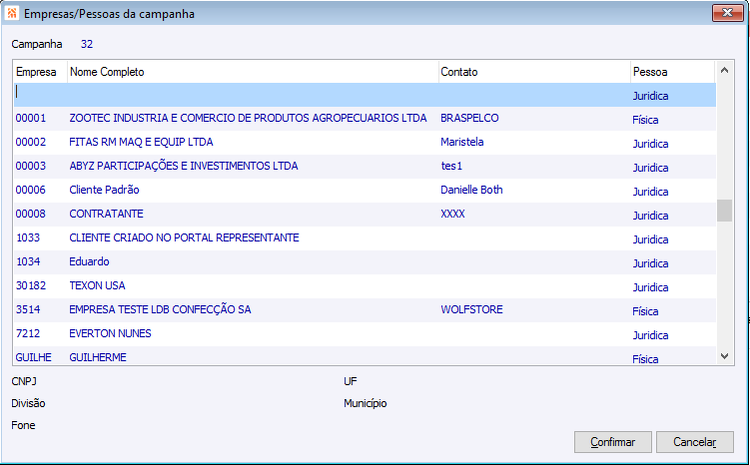The image size is (750, 465).
Task: Click the XXXX contact cell
Action: point(452,214)
